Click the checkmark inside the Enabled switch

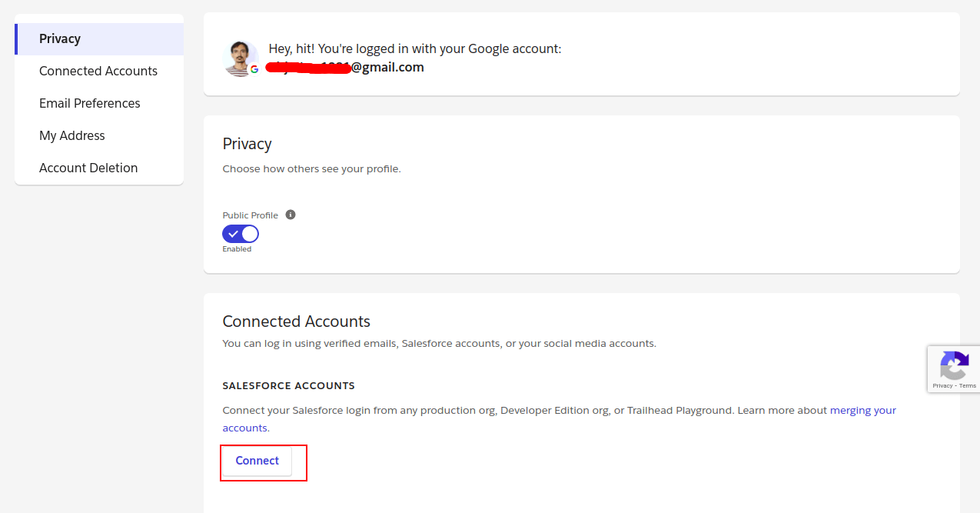click(234, 233)
